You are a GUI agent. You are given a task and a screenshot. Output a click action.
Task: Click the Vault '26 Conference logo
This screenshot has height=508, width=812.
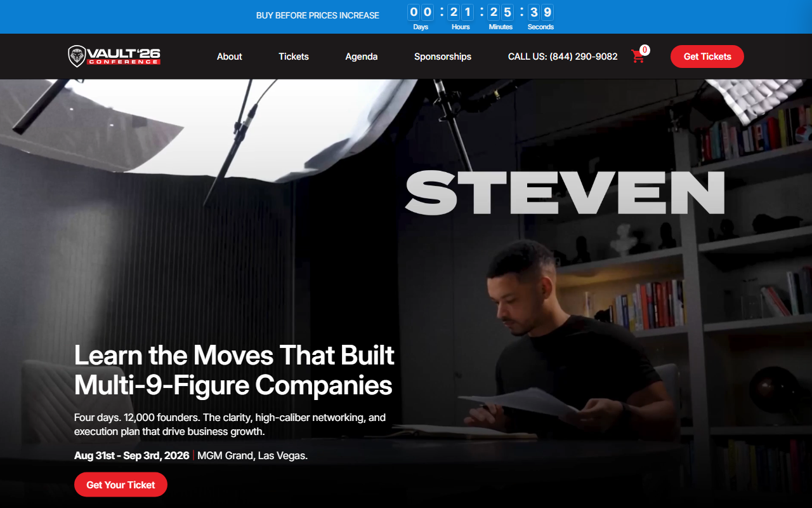[x=114, y=56]
